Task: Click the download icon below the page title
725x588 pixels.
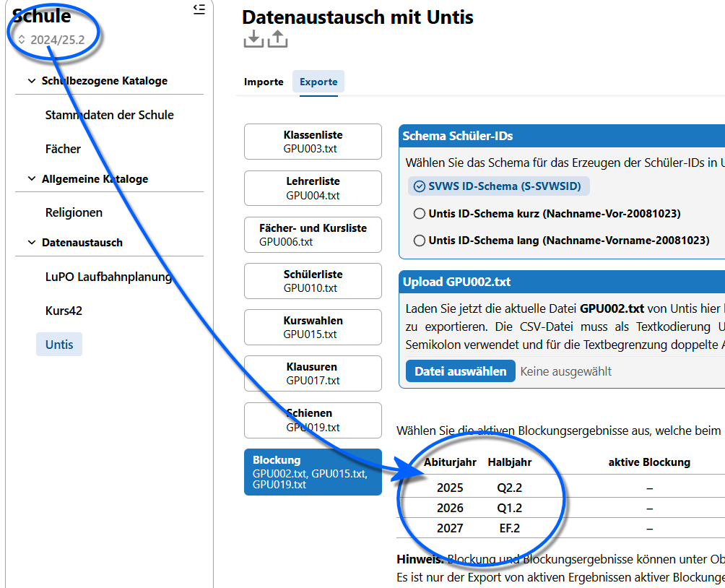Action: click(x=253, y=38)
